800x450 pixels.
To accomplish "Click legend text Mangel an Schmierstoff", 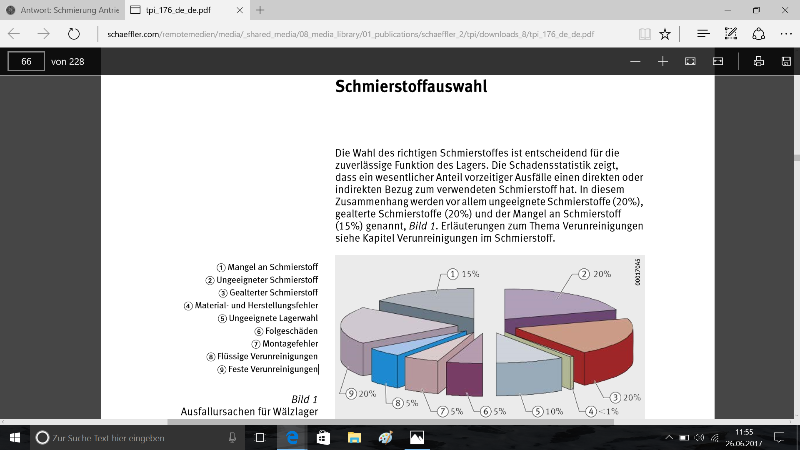I will 272,267.
